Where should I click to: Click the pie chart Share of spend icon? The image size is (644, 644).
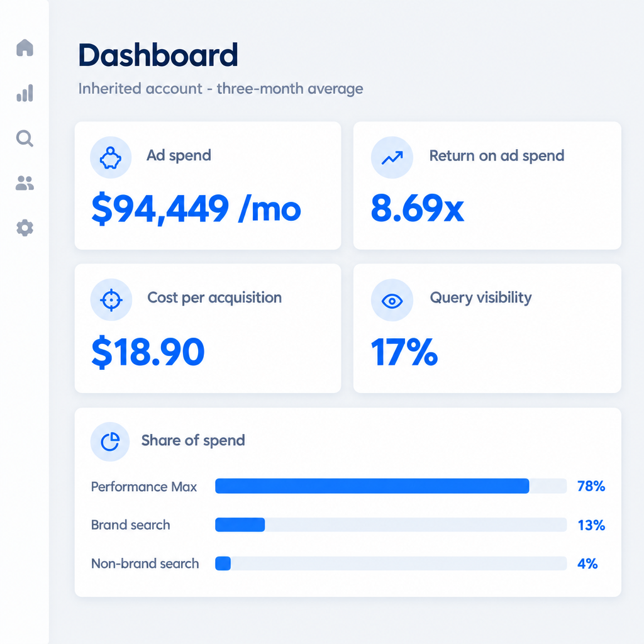point(110,442)
